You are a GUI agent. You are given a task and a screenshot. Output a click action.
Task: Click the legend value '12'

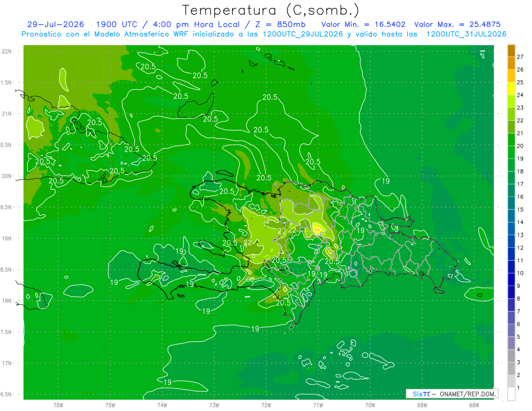pyautogui.click(x=520, y=248)
